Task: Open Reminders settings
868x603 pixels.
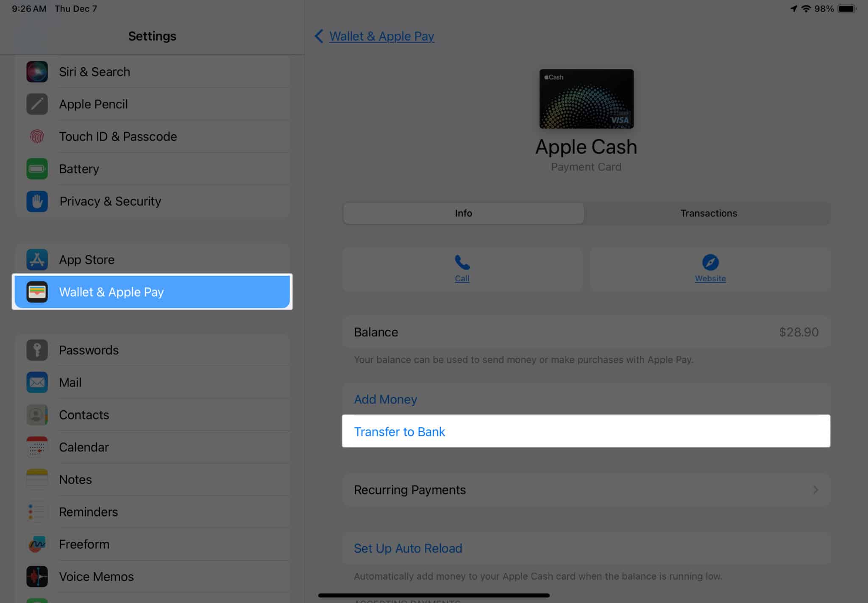Action: 153,512
